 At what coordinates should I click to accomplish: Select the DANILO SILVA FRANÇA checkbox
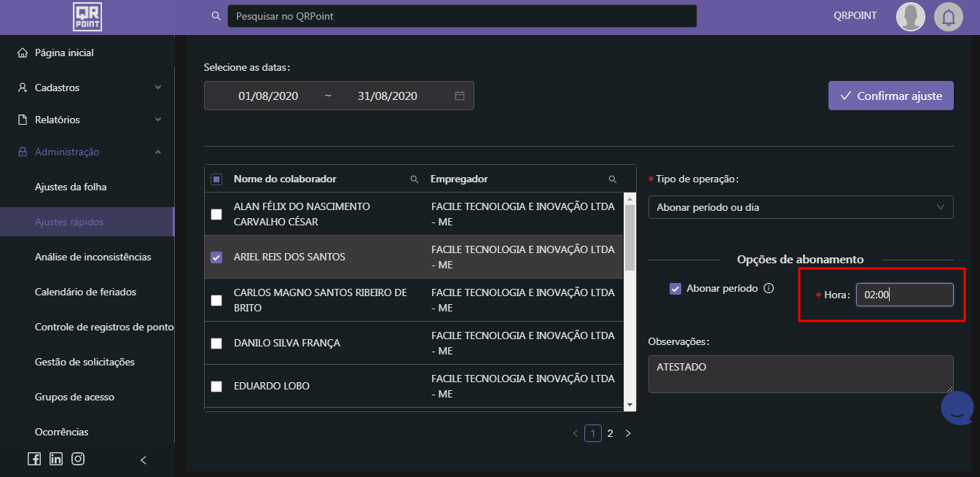pyautogui.click(x=216, y=344)
